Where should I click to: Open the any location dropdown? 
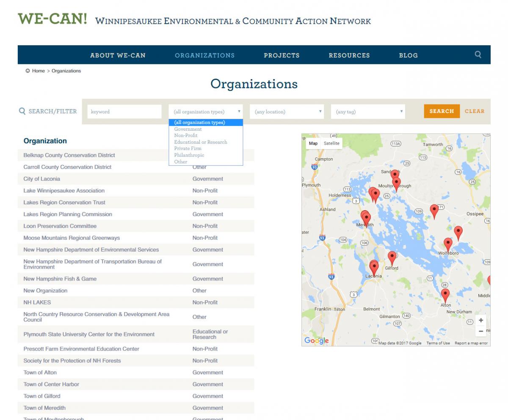click(287, 112)
